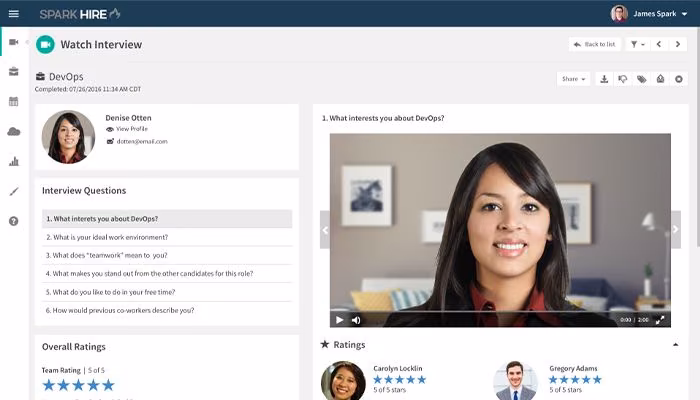The width and height of the screenshot is (700, 400).
Task: Click the dotten@email.com email link
Action: [142, 142]
